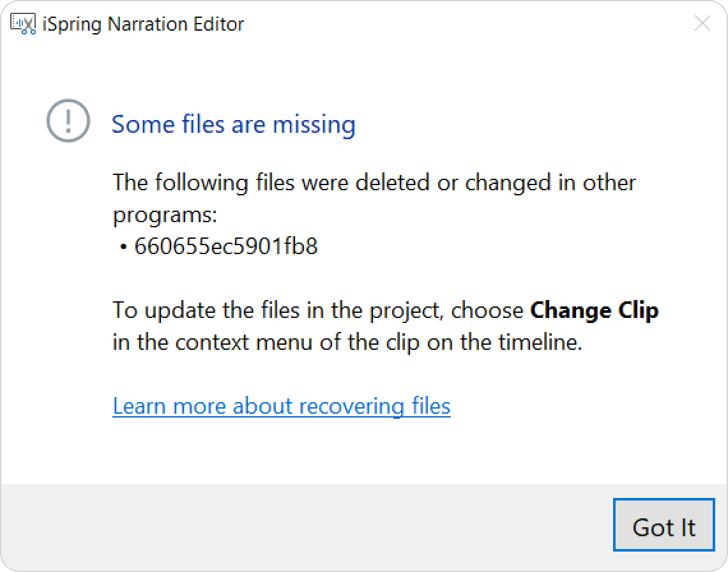Click the iSpring Narration Editor title text
This screenshot has height=572, width=728.
(143, 24)
